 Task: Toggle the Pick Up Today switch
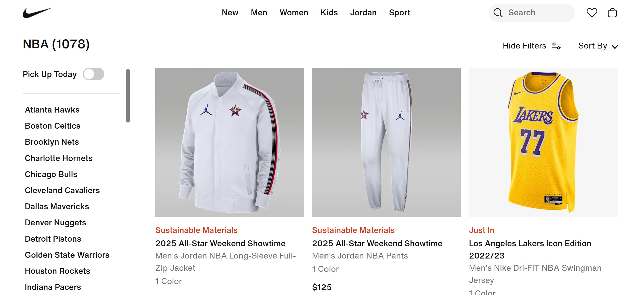click(x=94, y=74)
